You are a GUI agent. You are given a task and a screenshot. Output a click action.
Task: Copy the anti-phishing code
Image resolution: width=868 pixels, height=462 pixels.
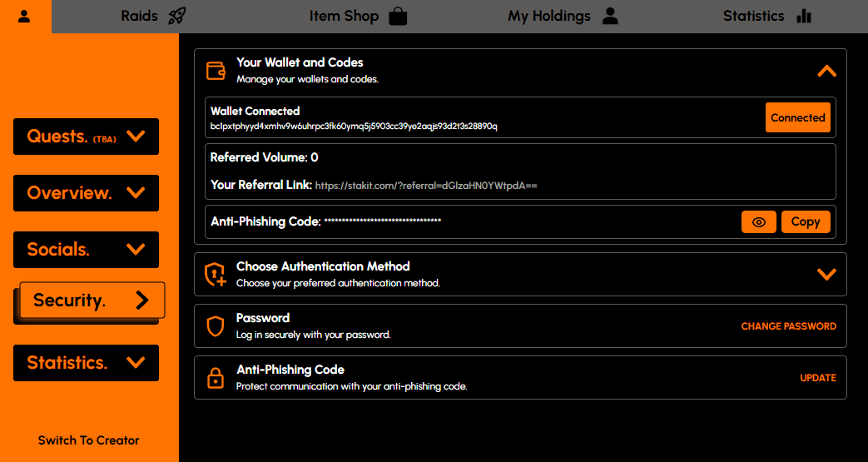[x=805, y=222]
